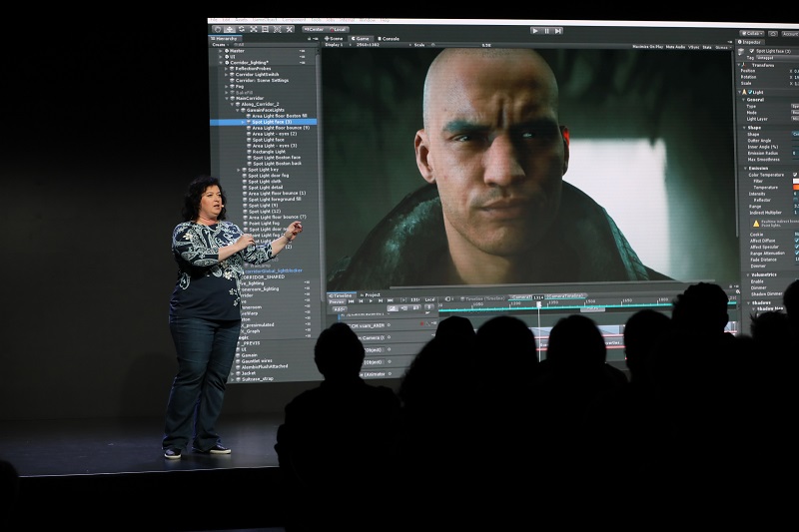Click the Temperature color slider
The height and width of the screenshot is (532, 799).
pyautogui.click(x=795, y=188)
